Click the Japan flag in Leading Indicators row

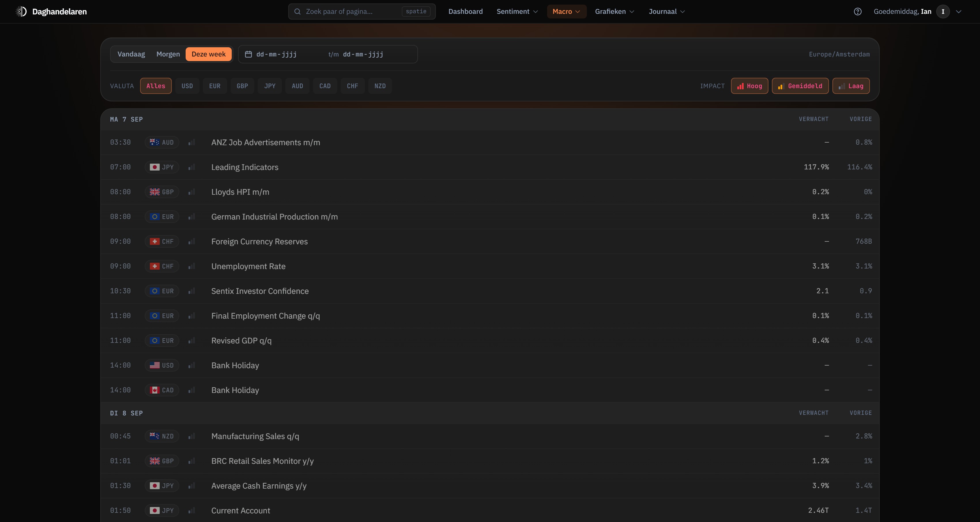[x=154, y=167]
